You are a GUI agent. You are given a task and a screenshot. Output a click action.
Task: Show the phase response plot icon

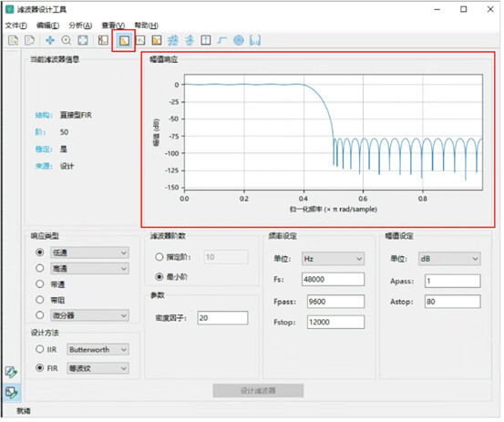(x=140, y=40)
